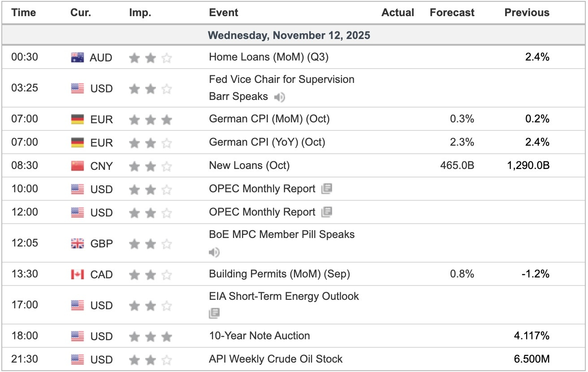The height and width of the screenshot is (372, 588).
Task: Click the Canadian flag next to CAD
Action: pos(78,274)
